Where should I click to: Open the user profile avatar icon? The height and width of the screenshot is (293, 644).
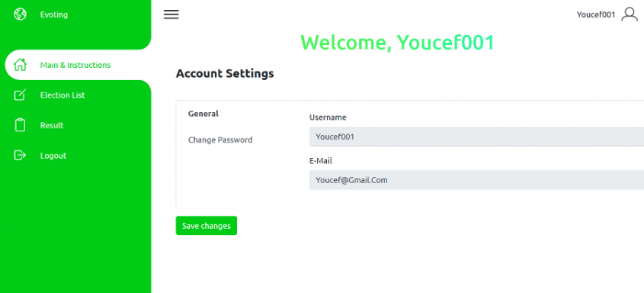[630, 14]
